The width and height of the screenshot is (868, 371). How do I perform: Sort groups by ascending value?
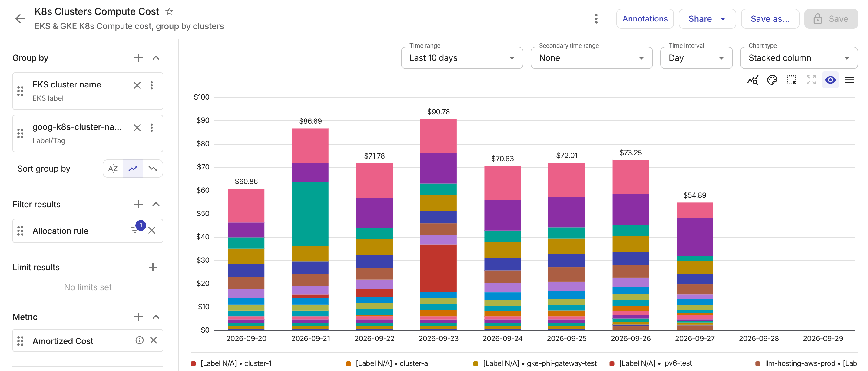[x=133, y=168]
